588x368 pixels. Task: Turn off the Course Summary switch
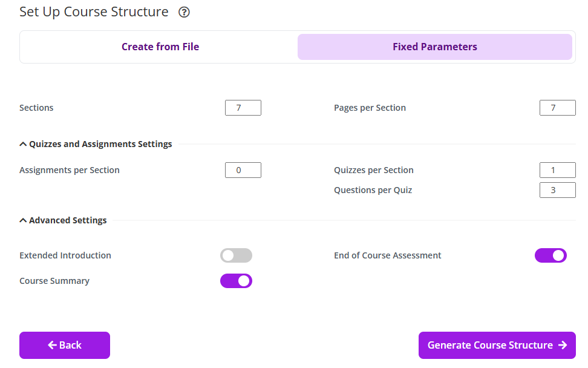[236, 281]
